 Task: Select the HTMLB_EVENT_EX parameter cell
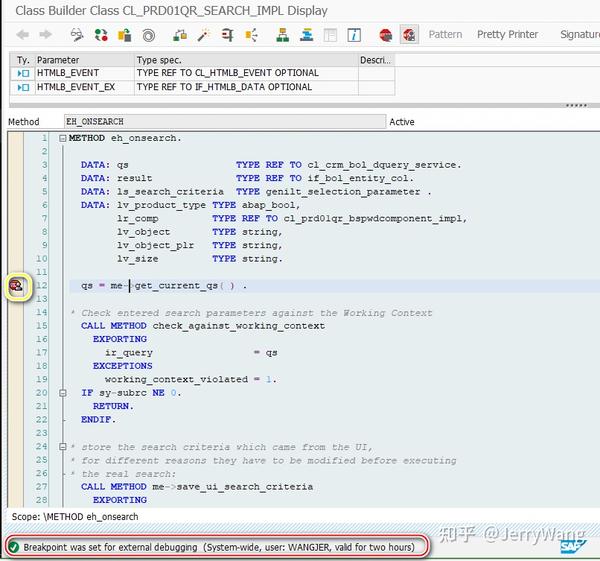pyautogui.click(x=84, y=87)
